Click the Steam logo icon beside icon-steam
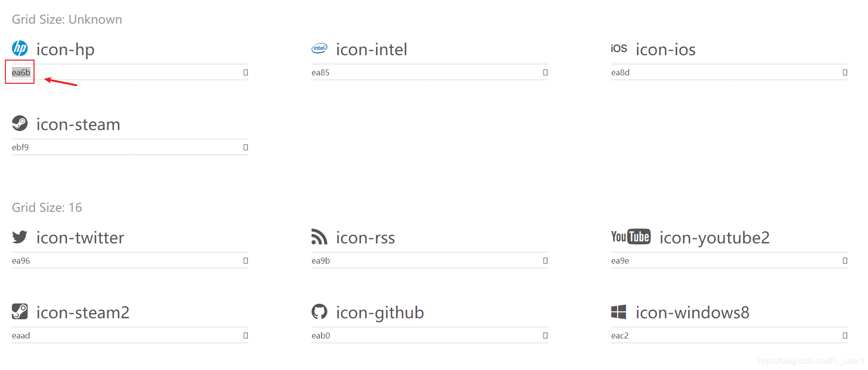This screenshot has width=868, height=370. (20, 123)
